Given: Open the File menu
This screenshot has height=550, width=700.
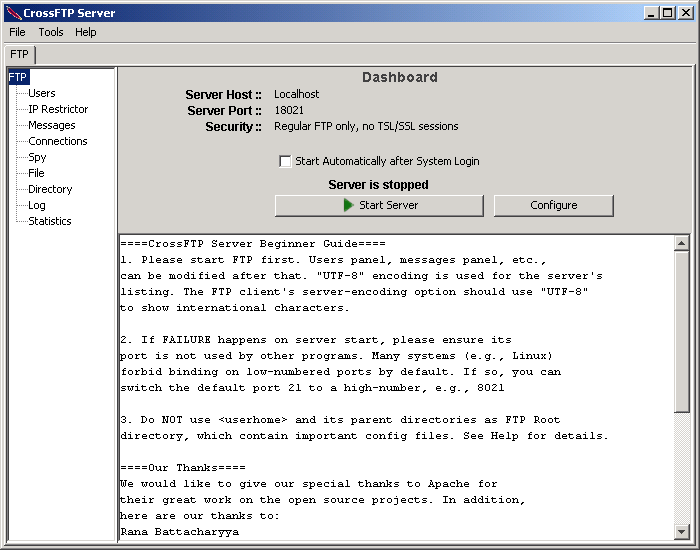Looking at the screenshot, I should 17,32.
